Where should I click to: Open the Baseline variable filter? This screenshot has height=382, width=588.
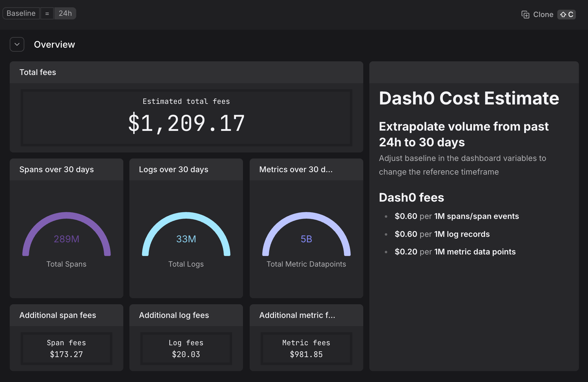21,13
